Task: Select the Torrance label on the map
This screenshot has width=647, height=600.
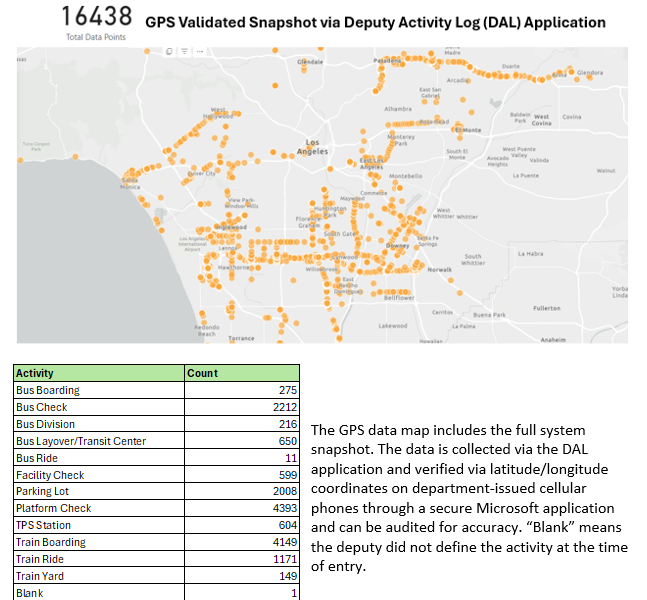Action: click(x=241, y=339)
